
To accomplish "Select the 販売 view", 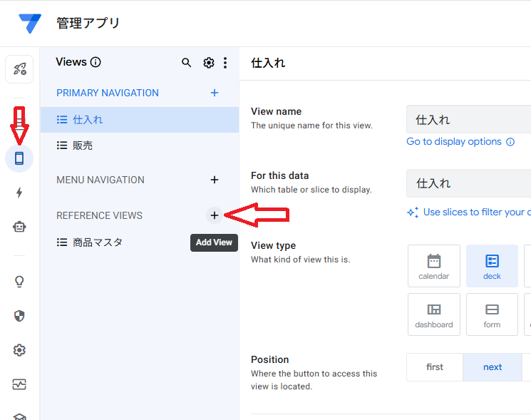I will pyautogui.click(x=83, y=145).
